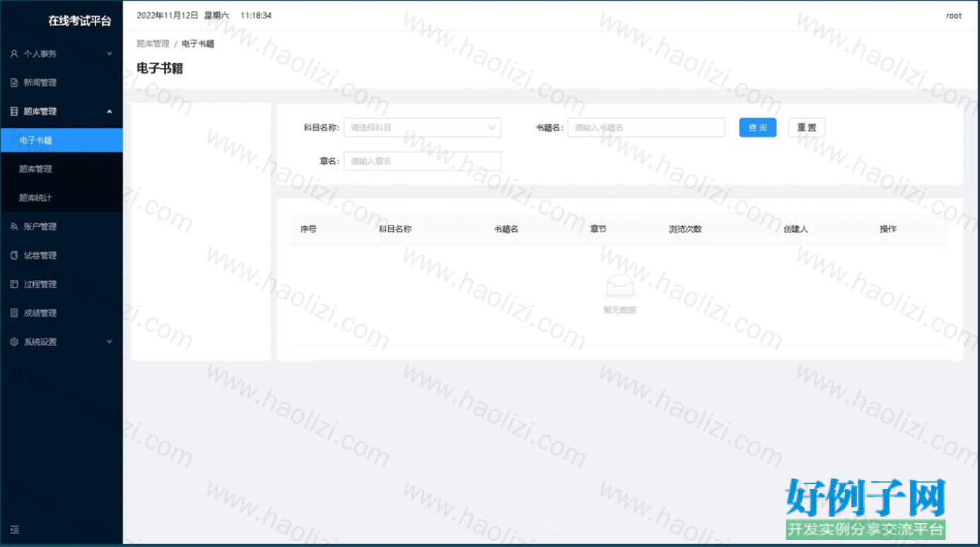
Task: Click 题库管理 breadcrumb link
Action: click(153, 44)
